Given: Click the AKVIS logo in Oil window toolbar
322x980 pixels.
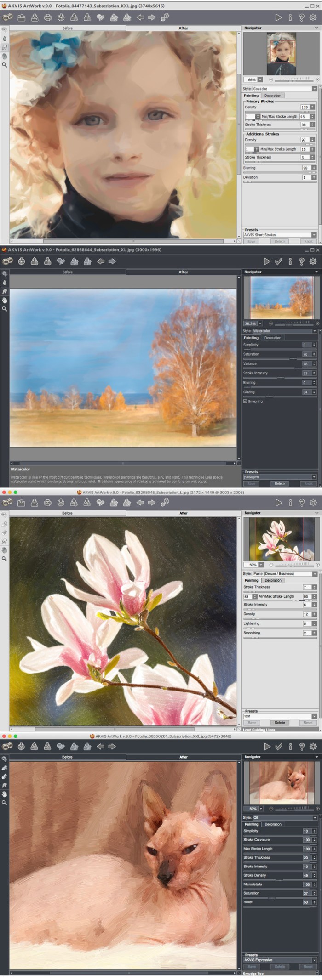Looking at the screenshot, I should (x=7, y=747).
